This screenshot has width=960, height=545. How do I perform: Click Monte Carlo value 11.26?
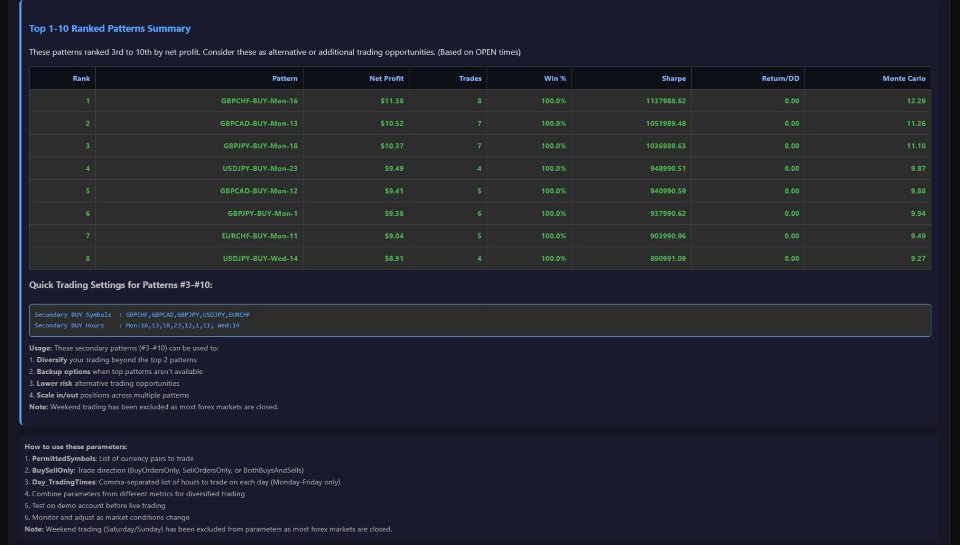(x=916, y=124)
